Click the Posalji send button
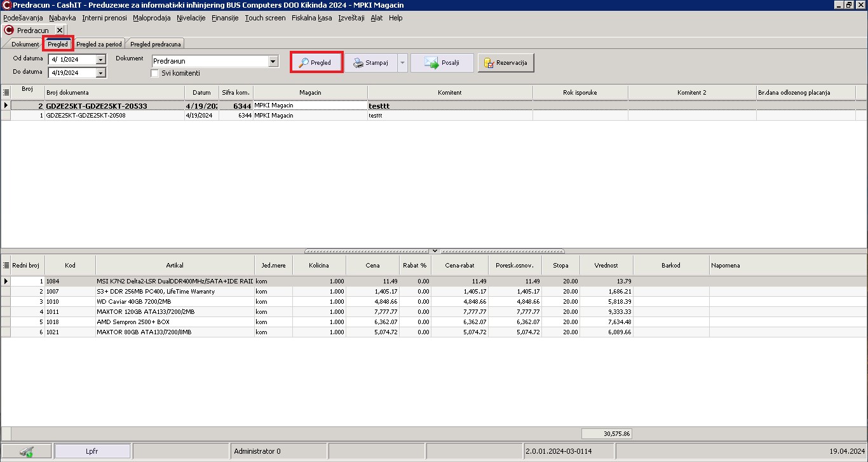This screenshot has width=868, height=462. pyautogui.click(x=442, y=63)
